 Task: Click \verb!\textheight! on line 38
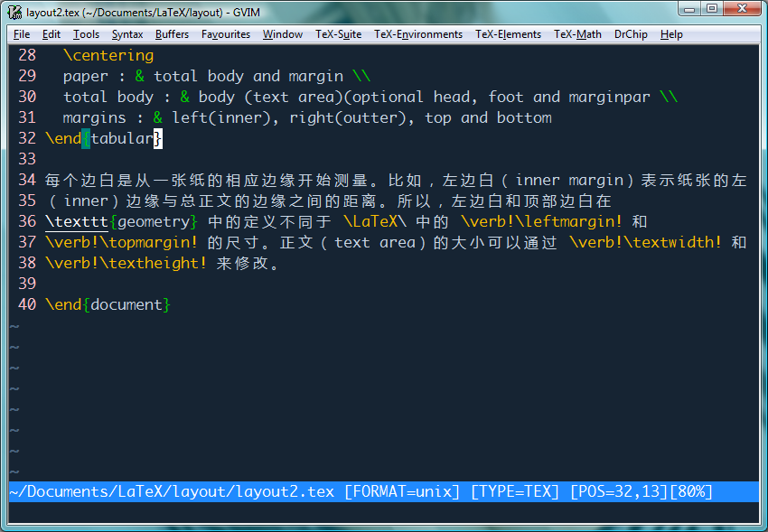tap(126, 264)
